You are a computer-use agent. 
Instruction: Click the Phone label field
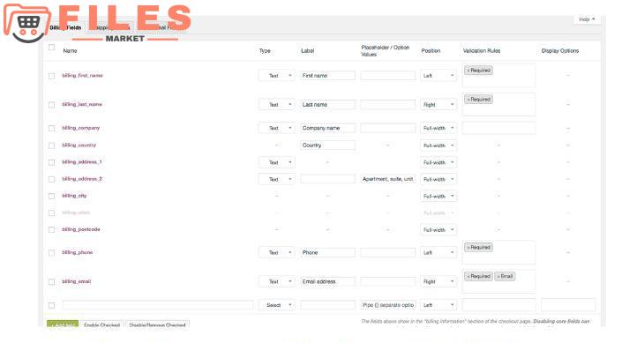327,252
